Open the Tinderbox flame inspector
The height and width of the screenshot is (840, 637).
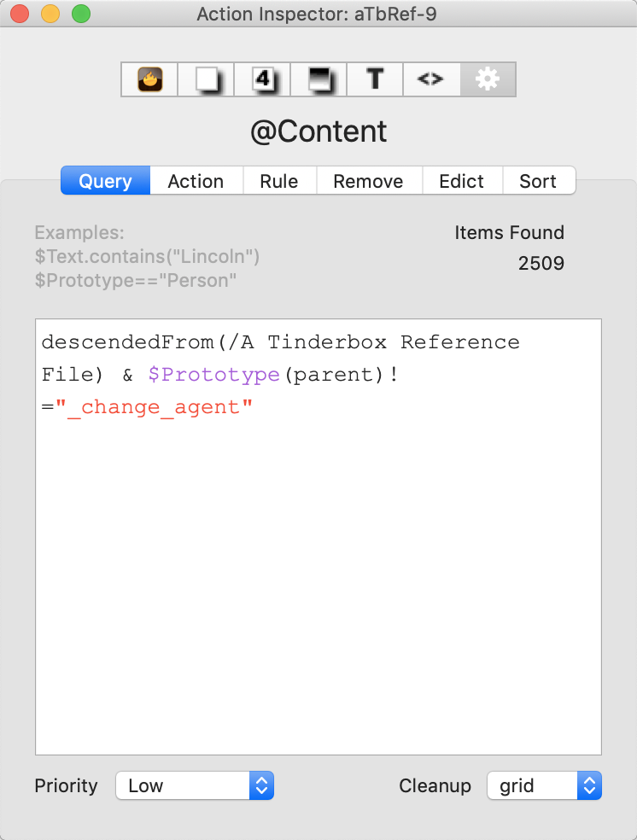point(149,79)
